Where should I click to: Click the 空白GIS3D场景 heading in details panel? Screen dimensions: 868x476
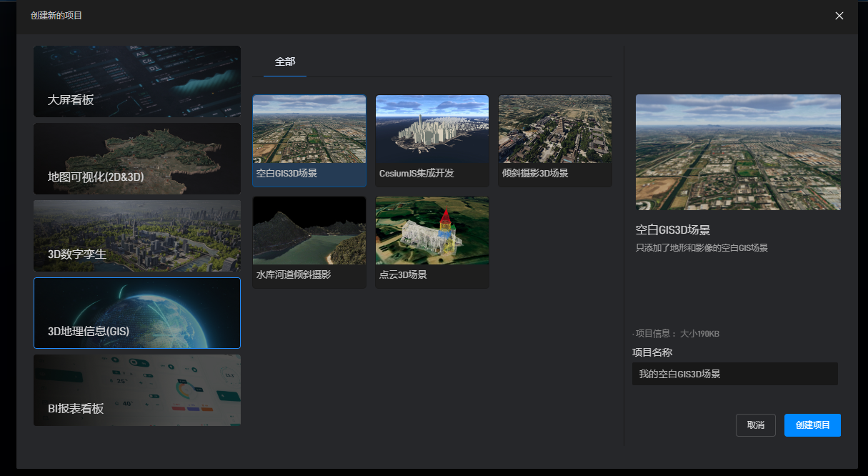673,230
